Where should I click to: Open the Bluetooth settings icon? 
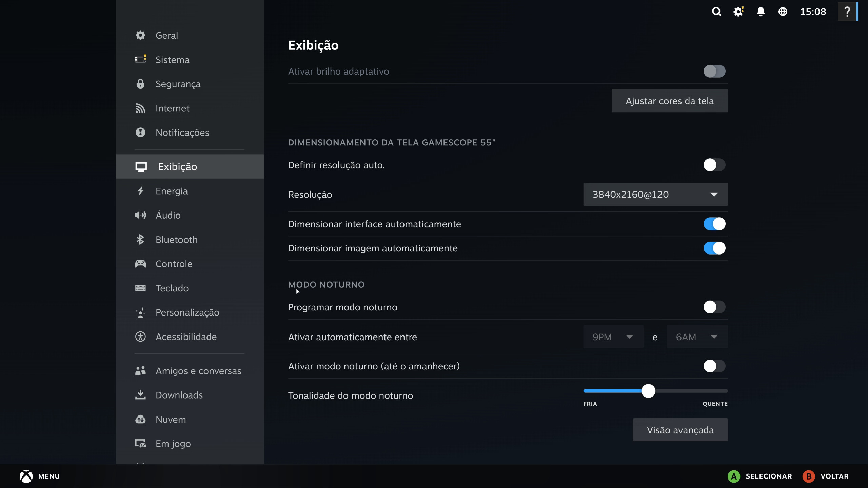(x=141, y=240)
